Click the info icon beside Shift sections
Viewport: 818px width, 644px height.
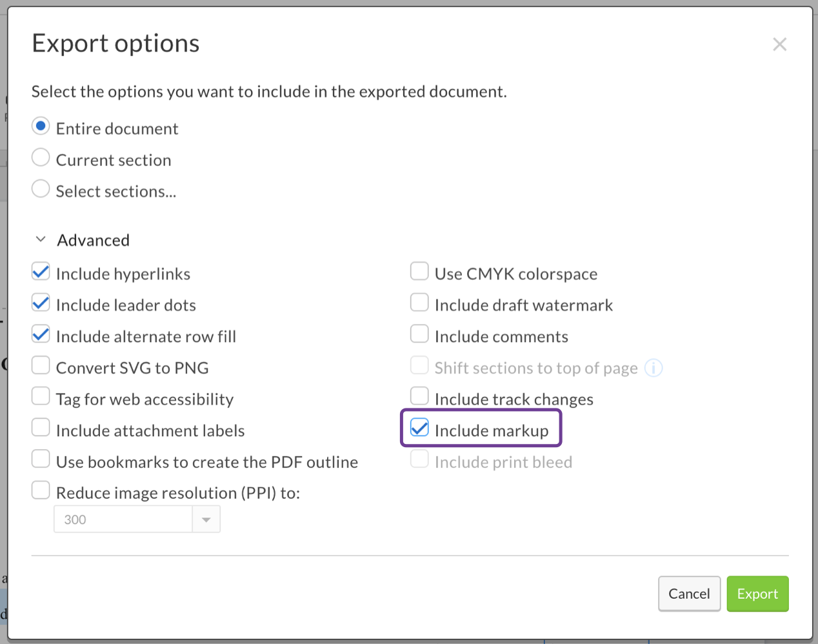[653, 368]
